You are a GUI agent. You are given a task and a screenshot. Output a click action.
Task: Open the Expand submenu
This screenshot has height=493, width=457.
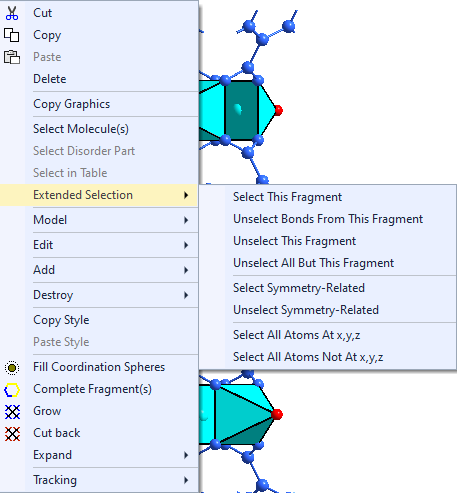[99, 455]
